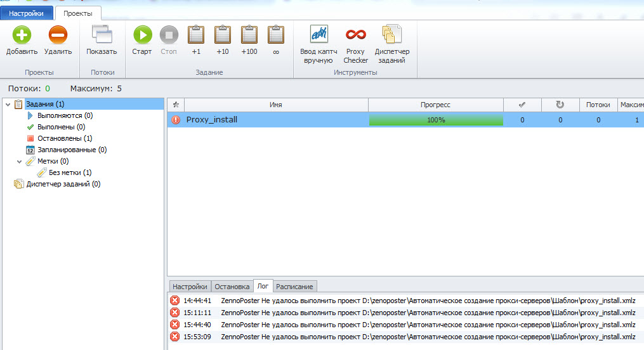Screen dimensions: 644x350
Task: Select Выполнены (0) tree item
Action: coord(61,127)
